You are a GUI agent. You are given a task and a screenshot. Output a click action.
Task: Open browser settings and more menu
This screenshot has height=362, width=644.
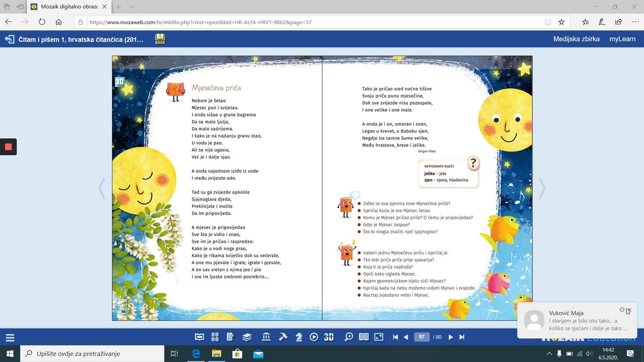tap(634, 22)
